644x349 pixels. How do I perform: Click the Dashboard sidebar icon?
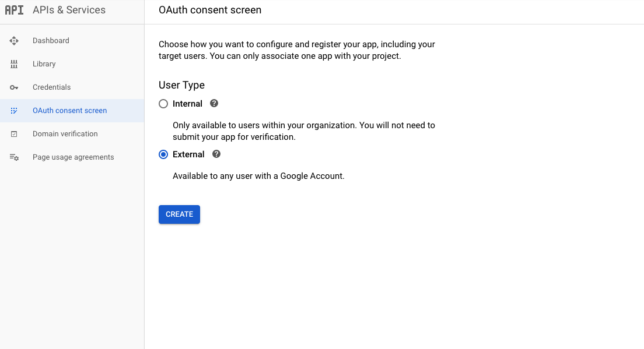(x=14, y=41)
